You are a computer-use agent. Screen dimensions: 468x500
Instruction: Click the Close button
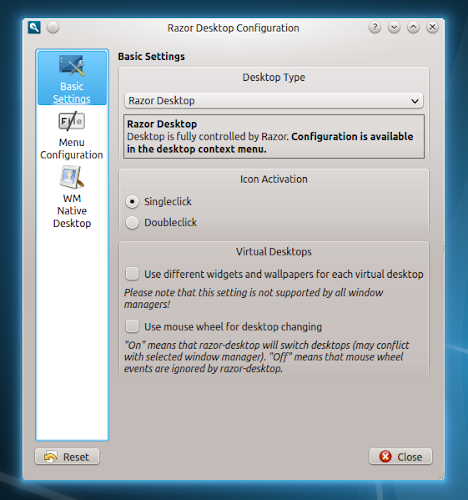coord(401,457)
